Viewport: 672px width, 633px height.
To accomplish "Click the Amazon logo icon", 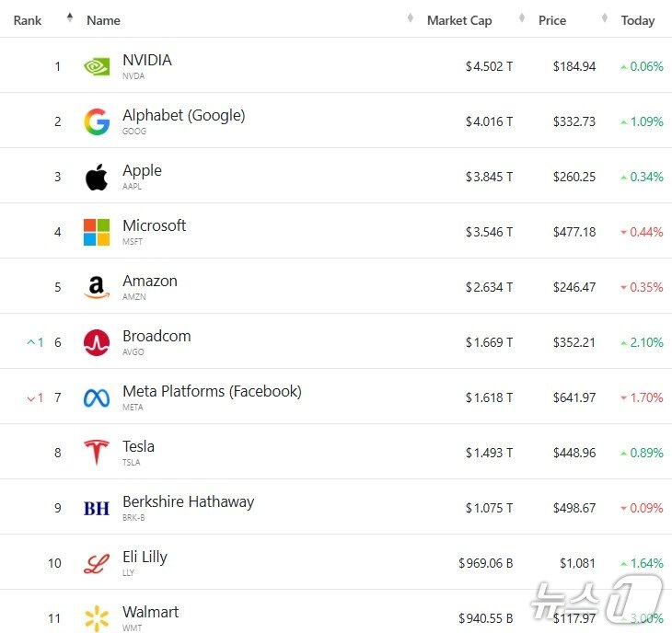I will pos(97,287).
